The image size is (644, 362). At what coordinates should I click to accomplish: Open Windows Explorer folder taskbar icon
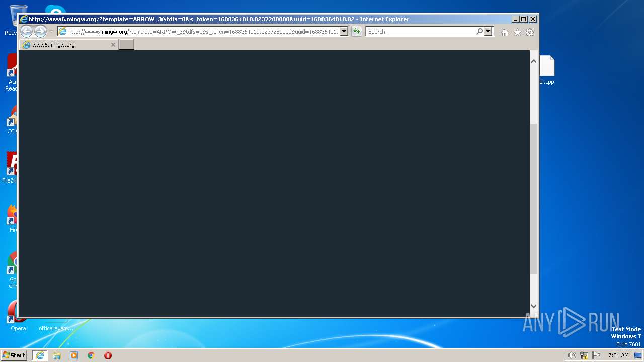click(57, 355)
